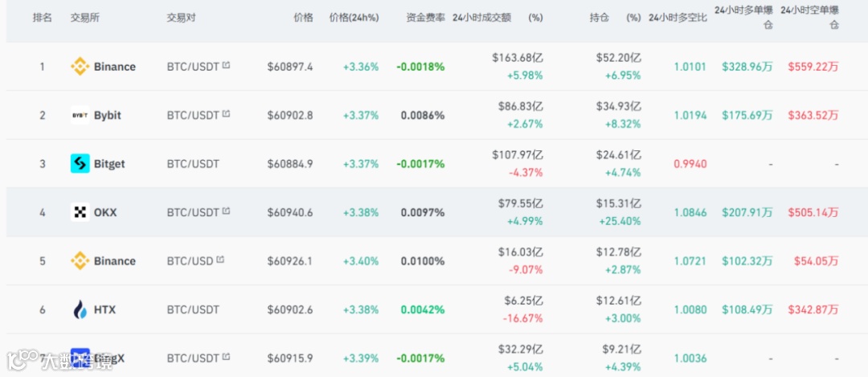Screen dimensions: 868x377
Task: Click long liquidation $328.96万 for Binance
Action: point(747,67)
